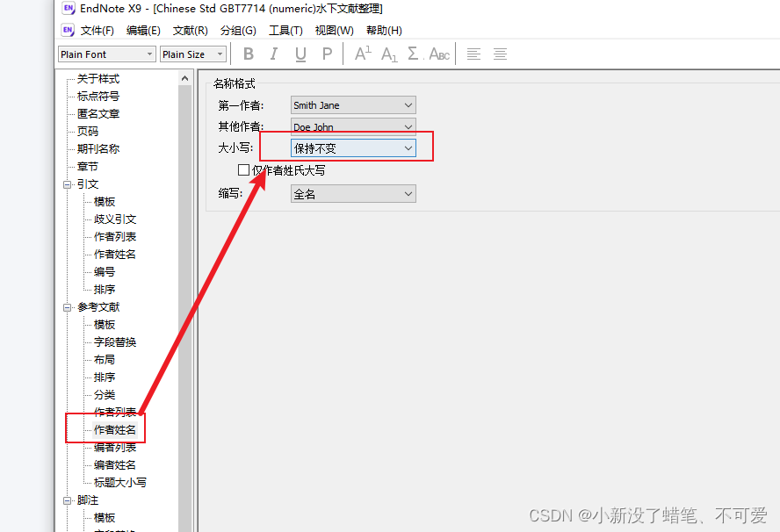Toggle Underline formatting in toolbar

(x=300, y=54)
